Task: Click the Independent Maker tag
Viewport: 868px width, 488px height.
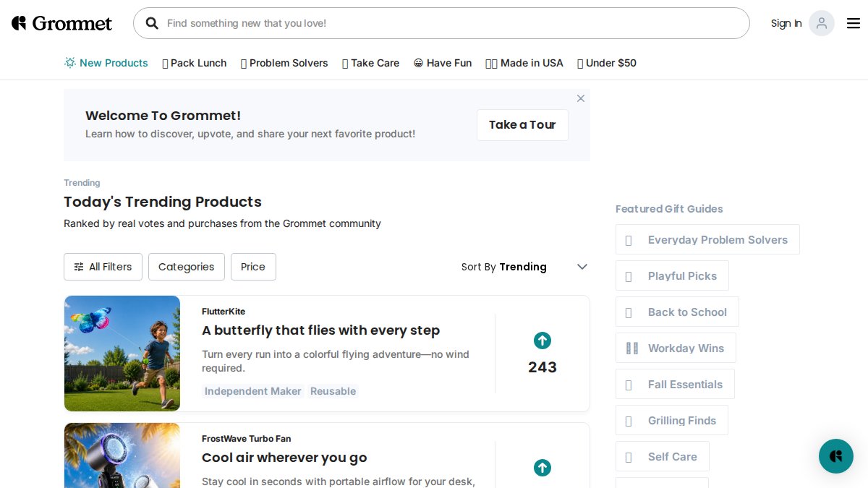Action: click(x=253, y=391)
